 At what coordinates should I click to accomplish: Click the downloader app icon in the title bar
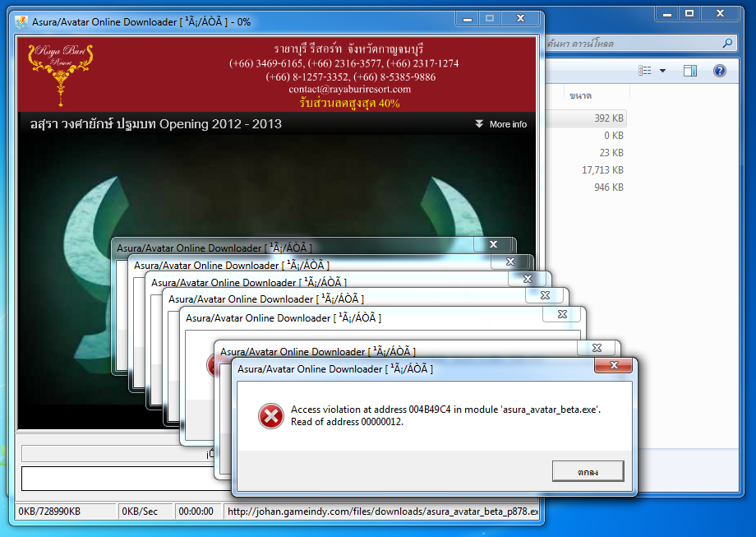tap(21, 22)
